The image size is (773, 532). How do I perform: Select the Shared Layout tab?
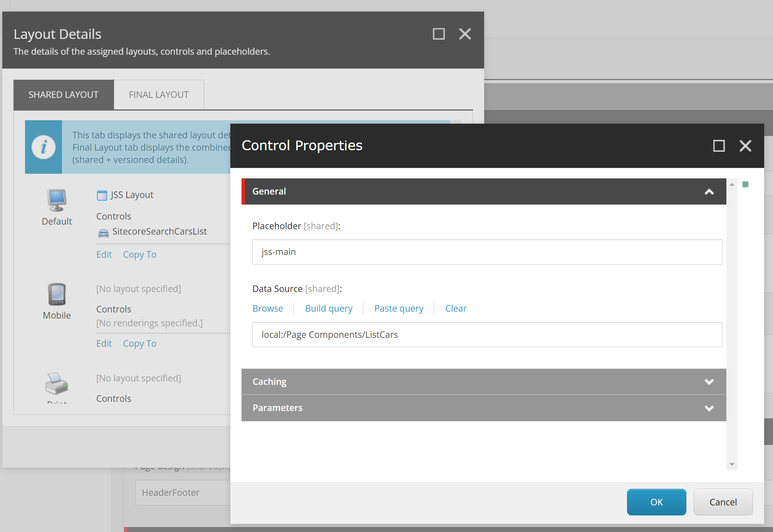tap(64, 95)
